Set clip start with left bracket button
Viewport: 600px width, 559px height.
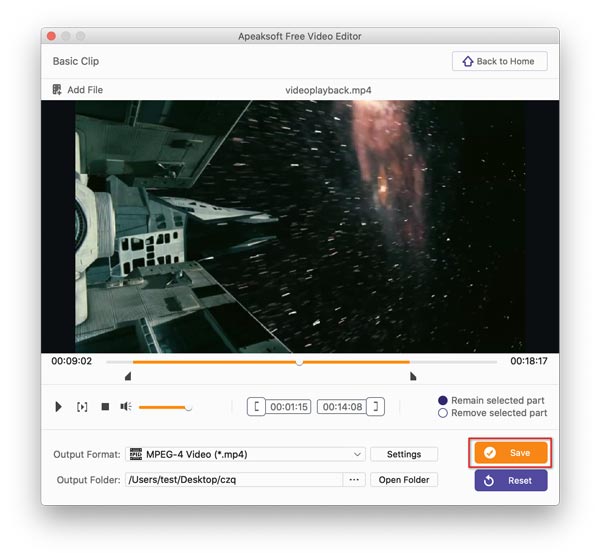point(256,406)
